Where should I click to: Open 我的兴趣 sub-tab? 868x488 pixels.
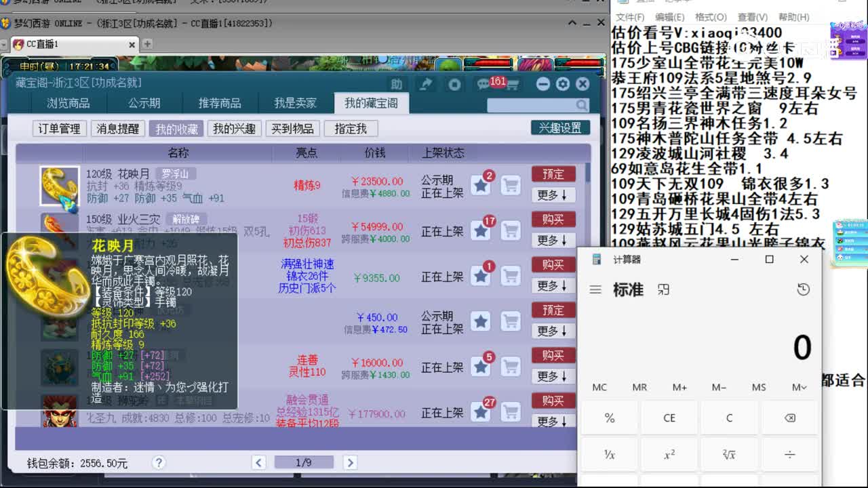coord(234,129)
